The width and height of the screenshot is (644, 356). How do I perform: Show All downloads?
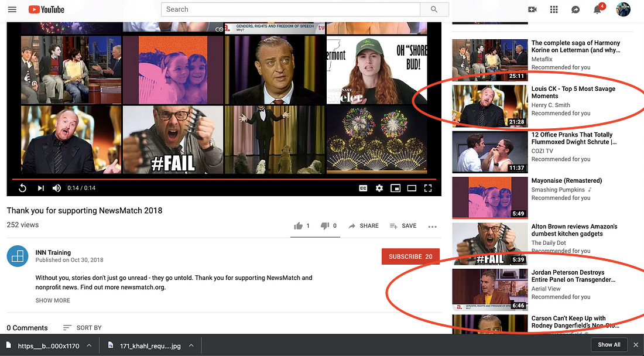(609, 344)
